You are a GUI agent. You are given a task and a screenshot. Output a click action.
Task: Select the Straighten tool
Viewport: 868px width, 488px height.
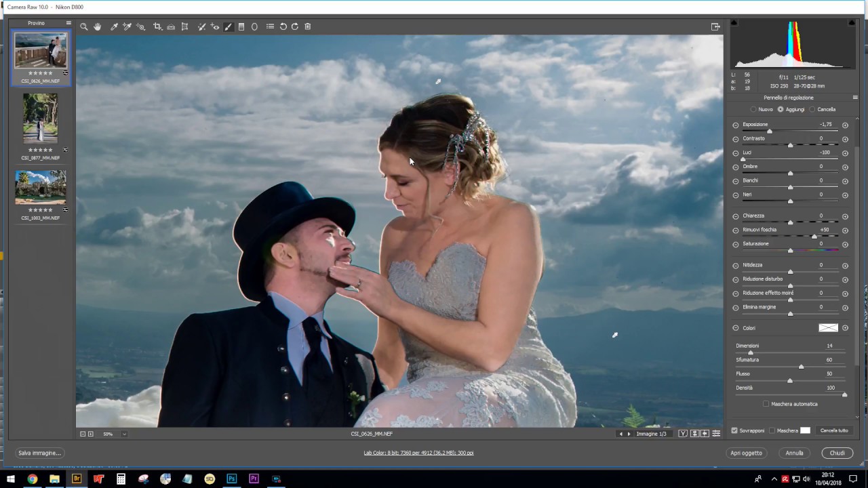point(171,26)
